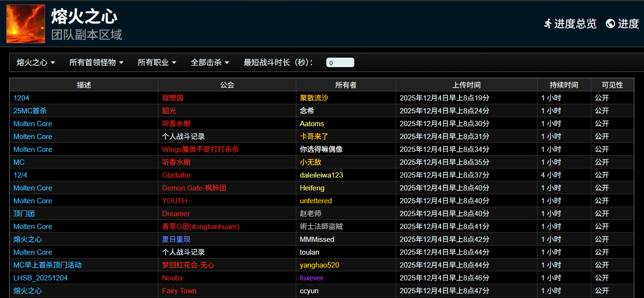Visit the 理想国 guild page
644x298 pixels.
pyautogui.click(x=173, y=98)
